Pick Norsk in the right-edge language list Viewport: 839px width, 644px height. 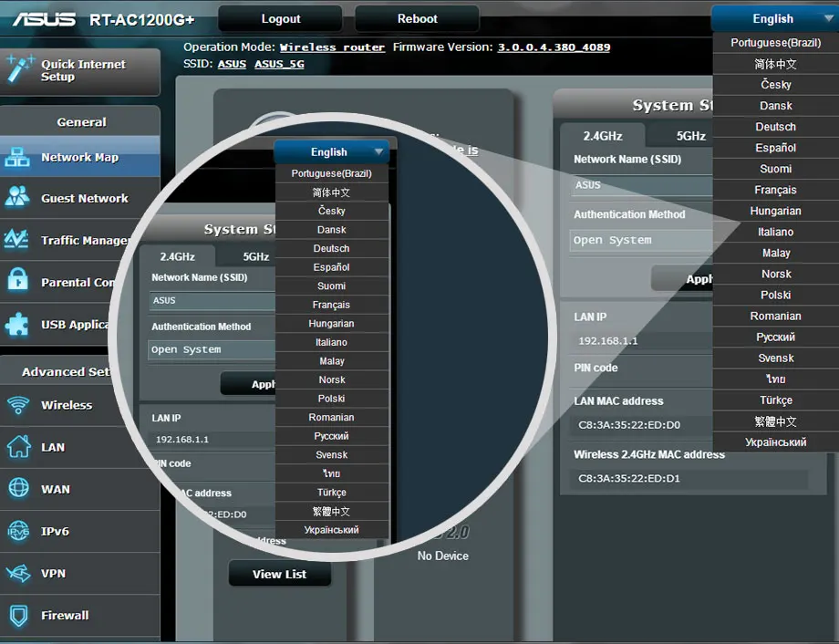click(776, 274)
